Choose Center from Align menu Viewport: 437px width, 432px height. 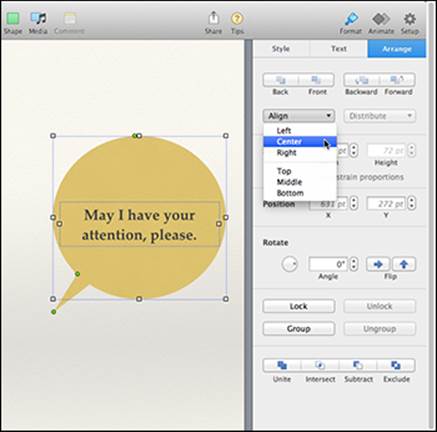(x=300, y=142)
